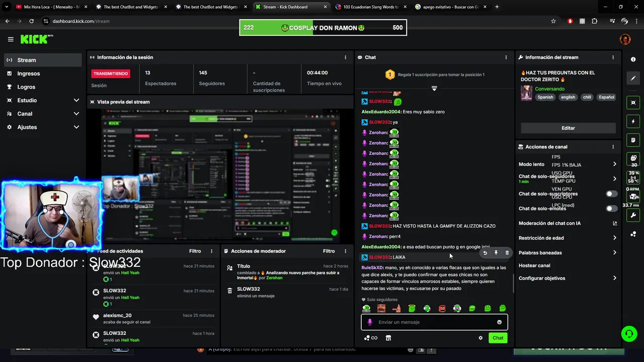The height and width of the screenshot is (362, 644).
Task: Open Filtro in Acciones de moderador
Action: (329, 251)
